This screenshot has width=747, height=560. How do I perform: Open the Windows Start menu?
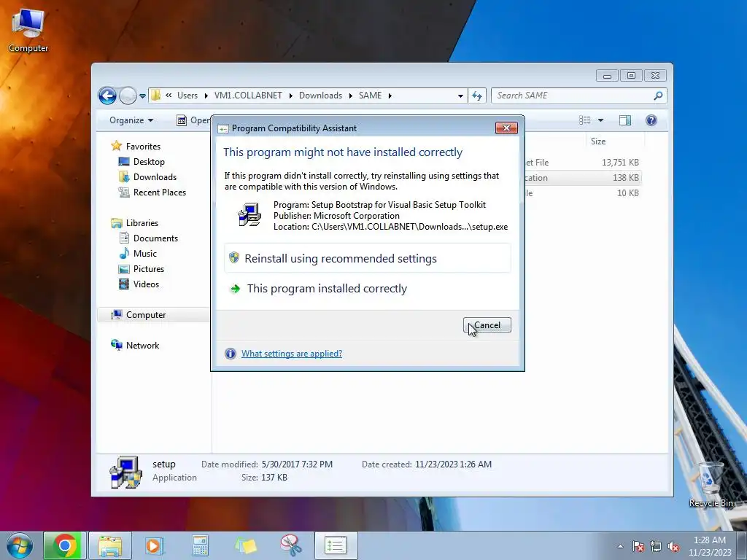(20, 545)
